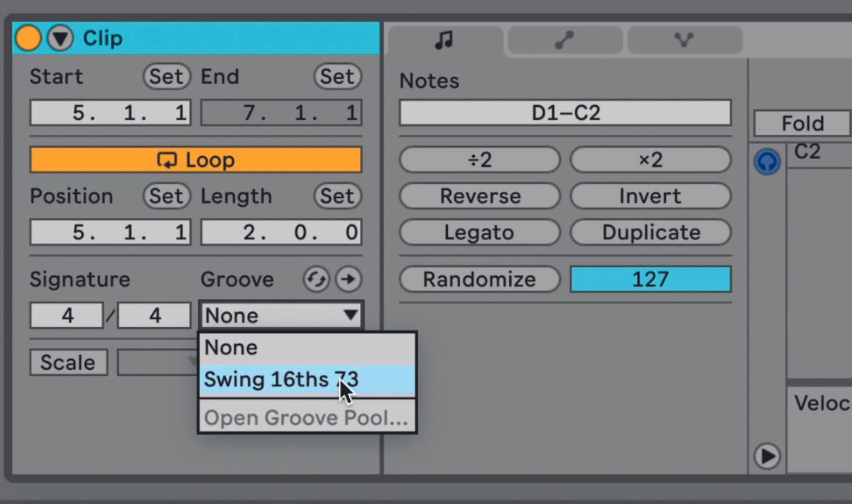Select Open Groove Pool... menu entry
The height and width of the screenshot is (504, 852).
click(307, 418)
